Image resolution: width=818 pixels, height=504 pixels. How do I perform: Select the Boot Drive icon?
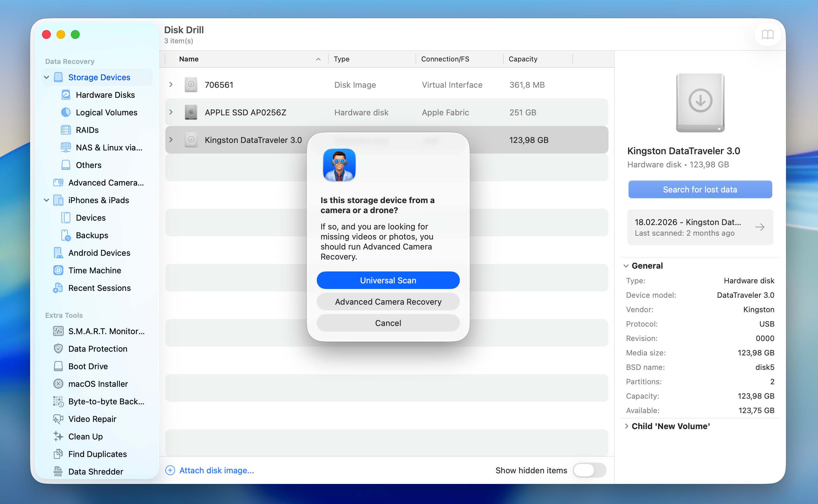58,366
